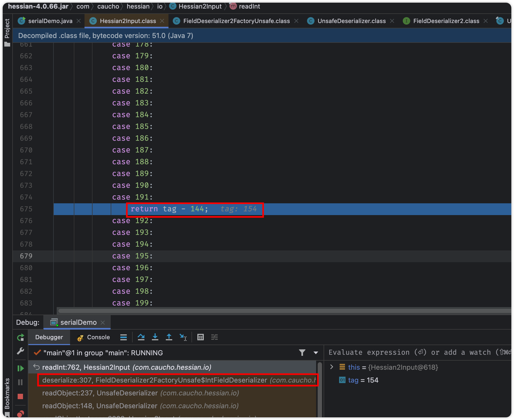Click the caucho breadcrumb segment
This screenshot has height=420, width=514.
click(108, 6)
